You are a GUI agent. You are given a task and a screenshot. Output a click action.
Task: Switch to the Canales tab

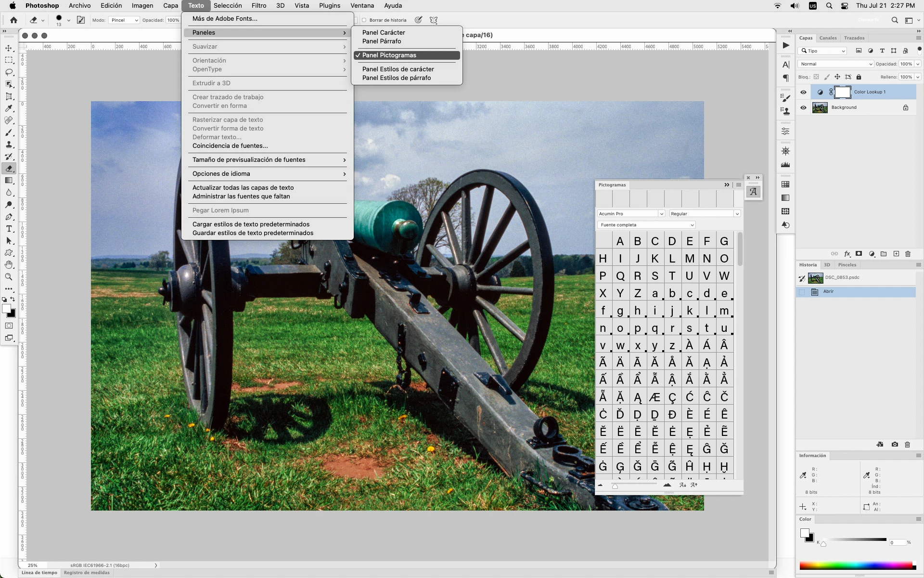(828, 38)
